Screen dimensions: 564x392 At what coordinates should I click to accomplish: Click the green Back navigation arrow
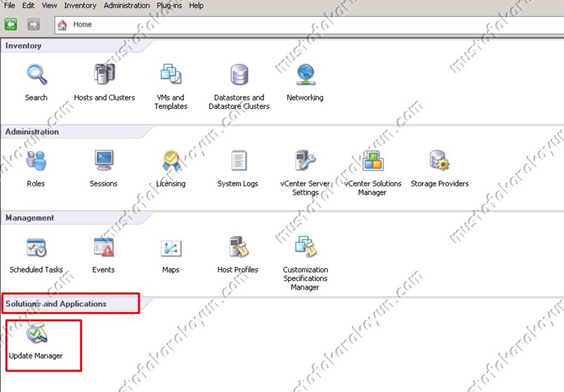(11, 25)
